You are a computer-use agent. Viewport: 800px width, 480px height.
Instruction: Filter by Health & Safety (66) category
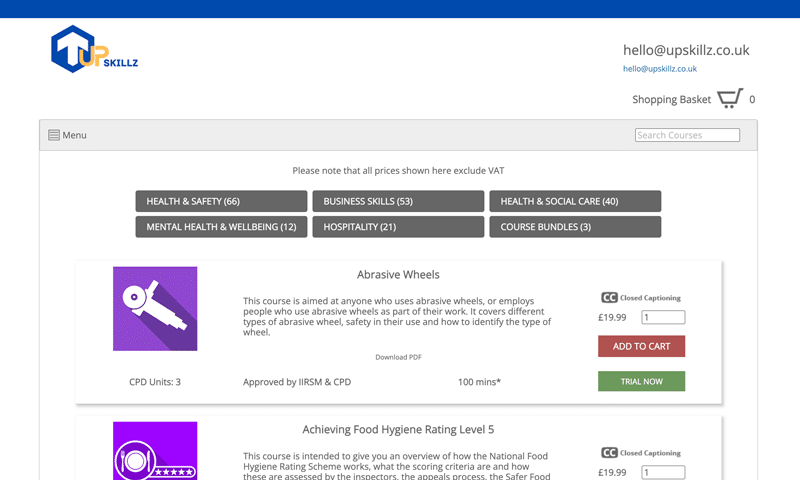tap(222, 201)
